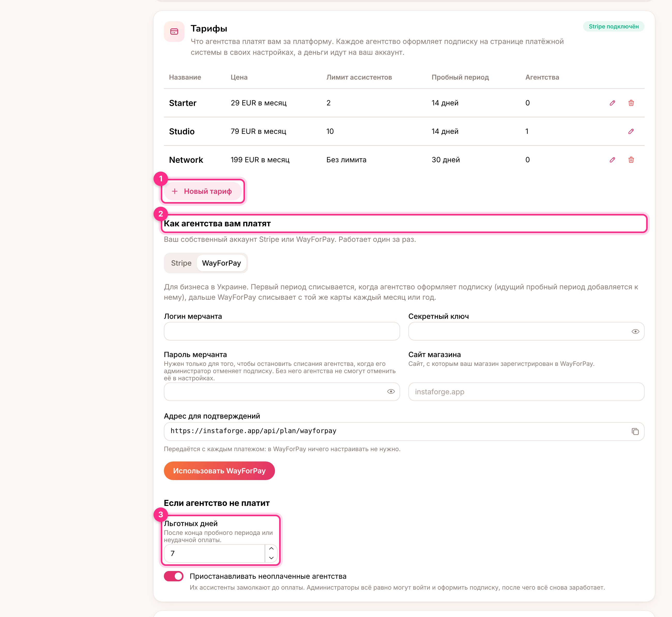
Task: Click the Network plan name
Action: [186, 160]
